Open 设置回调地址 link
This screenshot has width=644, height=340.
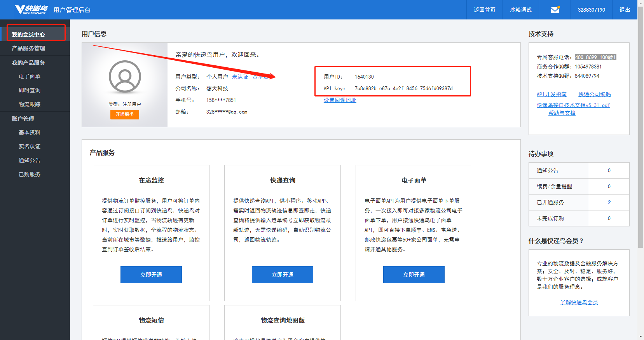pyautogui.click(x=340, y=100)
